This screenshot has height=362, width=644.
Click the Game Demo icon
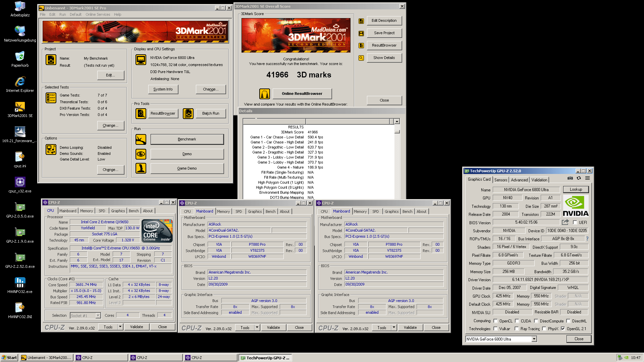tap(141, 168)
